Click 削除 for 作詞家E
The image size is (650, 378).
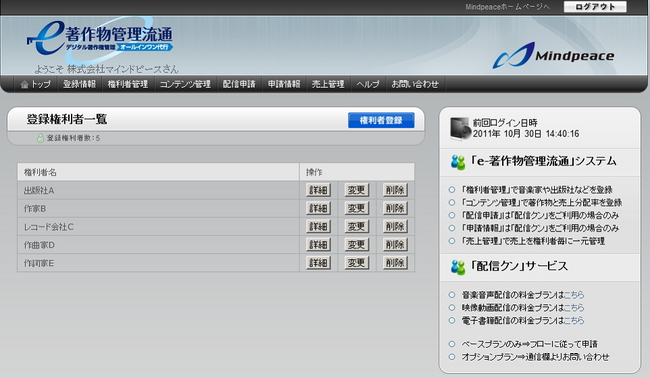tap(395, 263)
